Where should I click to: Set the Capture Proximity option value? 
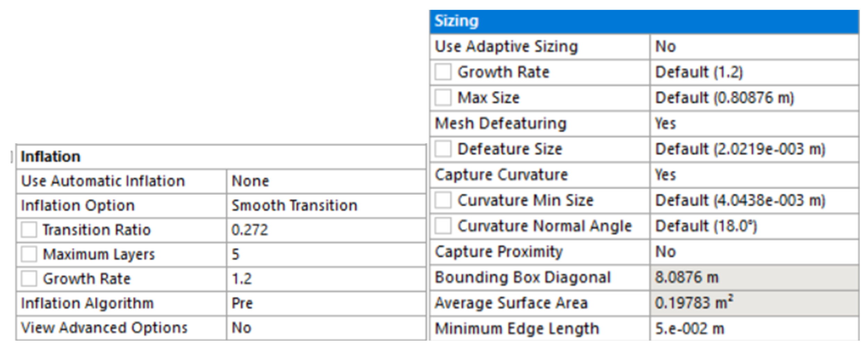pyautogui.click(x=753, y=252)
